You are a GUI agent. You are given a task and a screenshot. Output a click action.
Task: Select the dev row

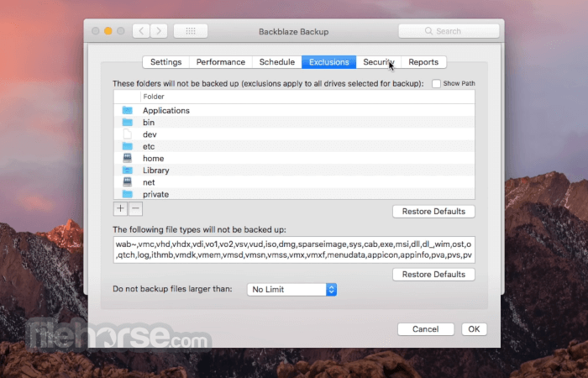294,134
